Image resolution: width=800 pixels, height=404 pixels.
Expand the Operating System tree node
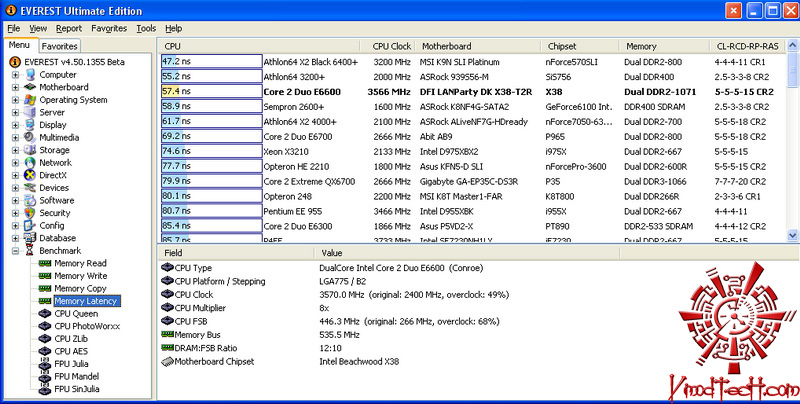[15, 100]
